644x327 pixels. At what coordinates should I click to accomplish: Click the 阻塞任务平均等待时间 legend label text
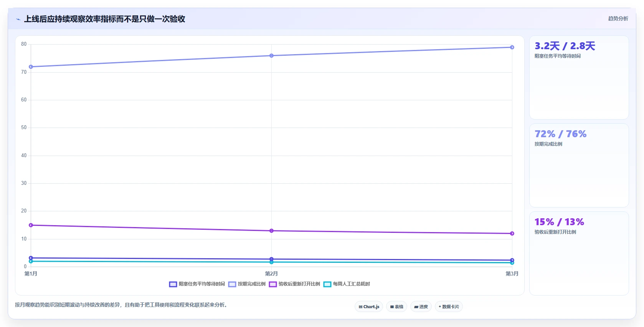(x=202, y=284)
